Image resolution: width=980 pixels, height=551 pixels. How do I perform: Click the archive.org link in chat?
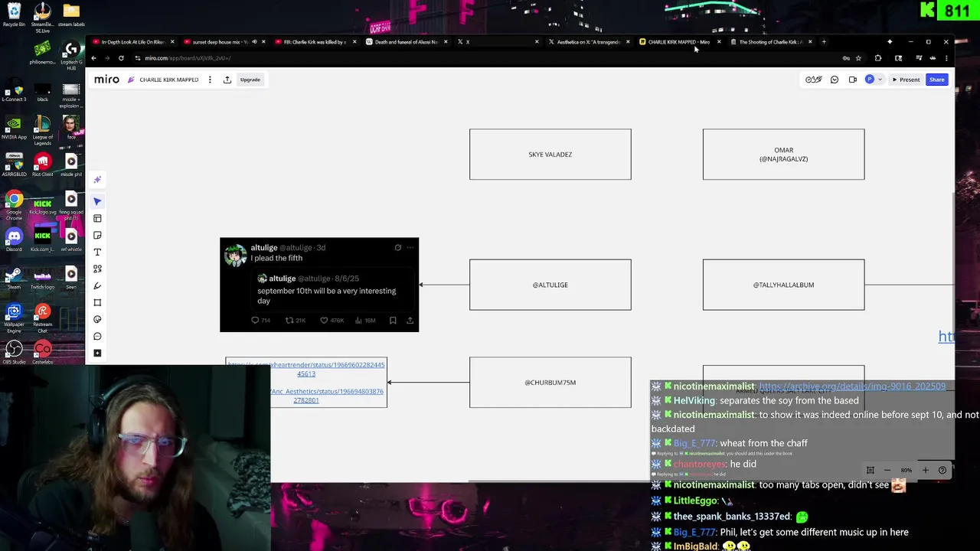[852, 386]
